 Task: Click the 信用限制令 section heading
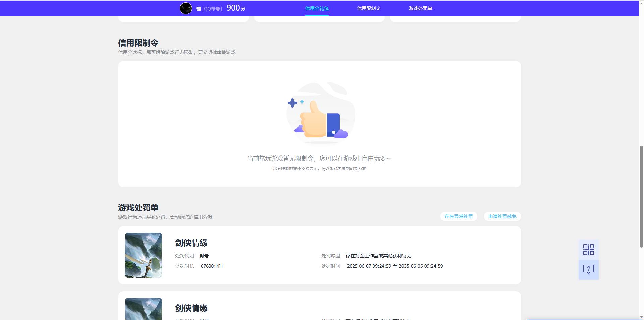point(138,43)
